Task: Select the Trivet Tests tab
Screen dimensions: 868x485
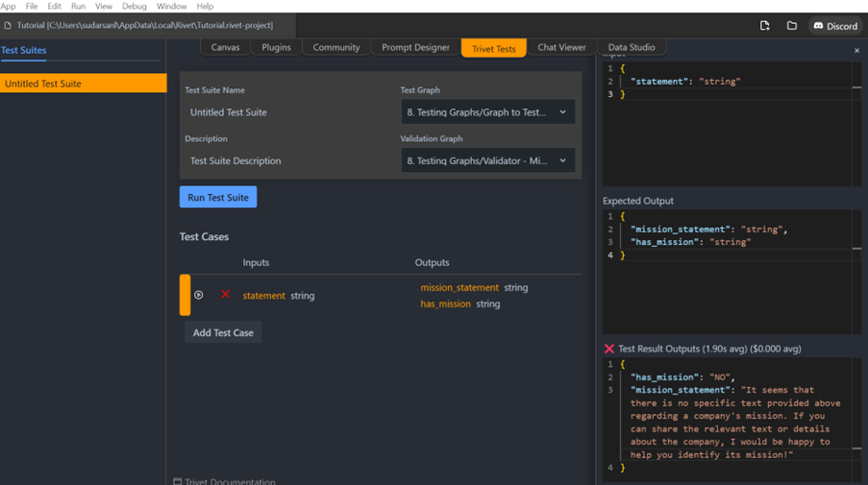Action: pyautogui.click(x=494, y=49)
